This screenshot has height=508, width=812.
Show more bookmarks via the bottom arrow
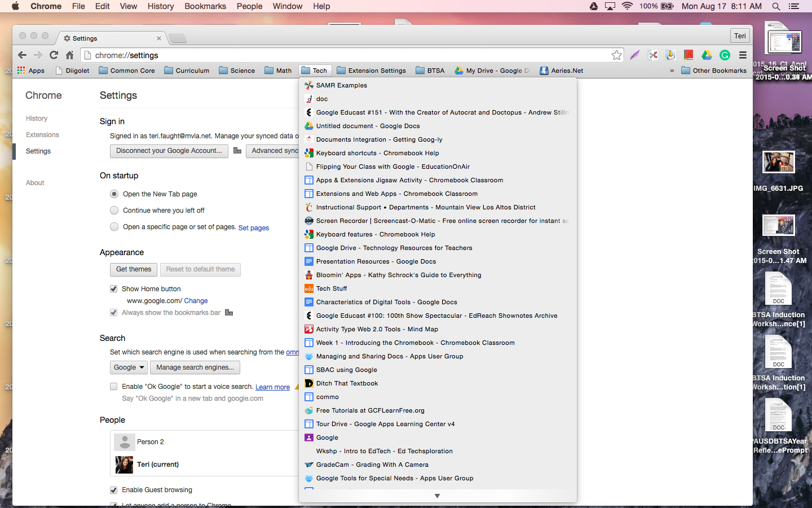[437, 496]
